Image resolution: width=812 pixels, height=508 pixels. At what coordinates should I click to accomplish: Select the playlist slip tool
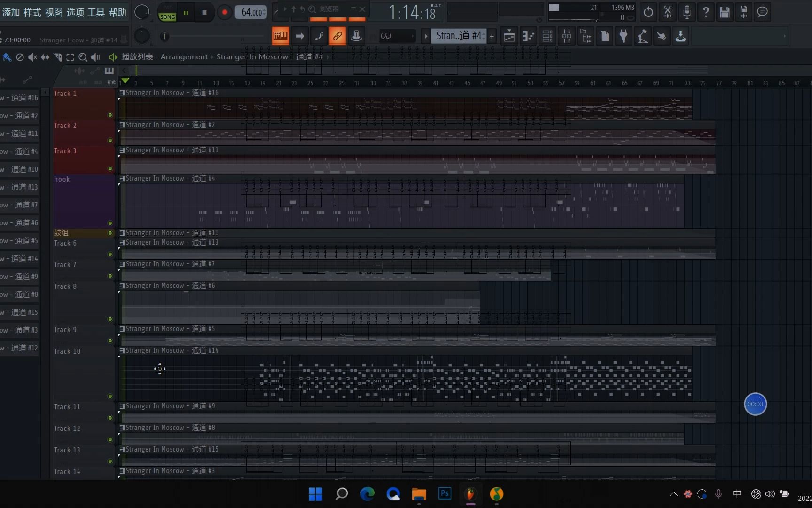pos(45,57)
